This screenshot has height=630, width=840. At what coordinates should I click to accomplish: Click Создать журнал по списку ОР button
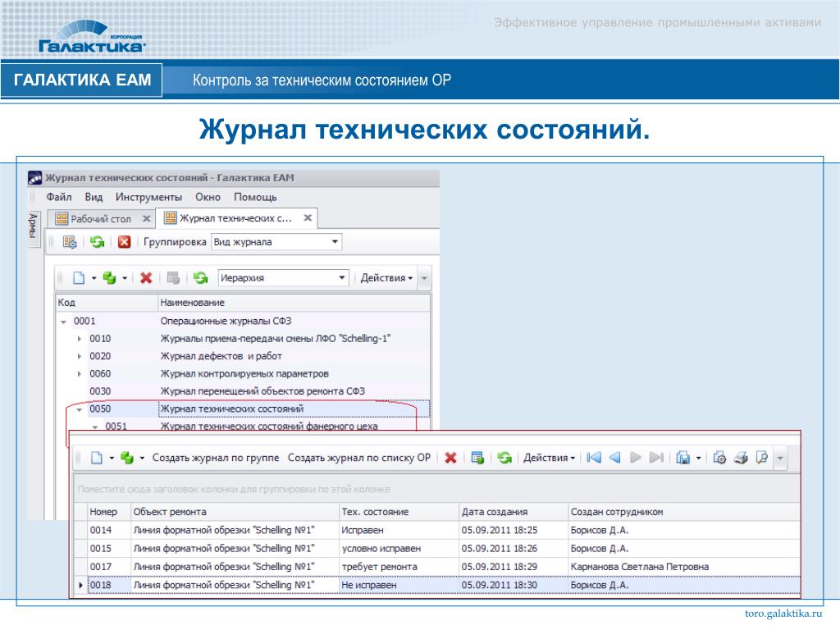click(359, 458)
